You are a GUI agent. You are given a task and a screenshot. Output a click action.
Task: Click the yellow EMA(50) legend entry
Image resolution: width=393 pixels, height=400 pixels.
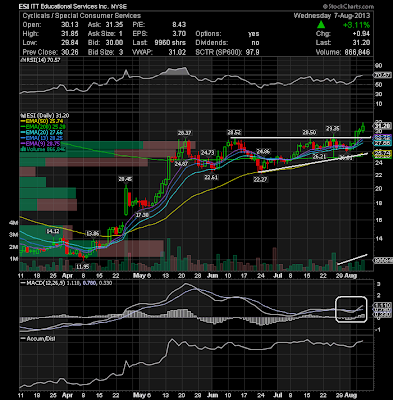click(x=43, y=121)
